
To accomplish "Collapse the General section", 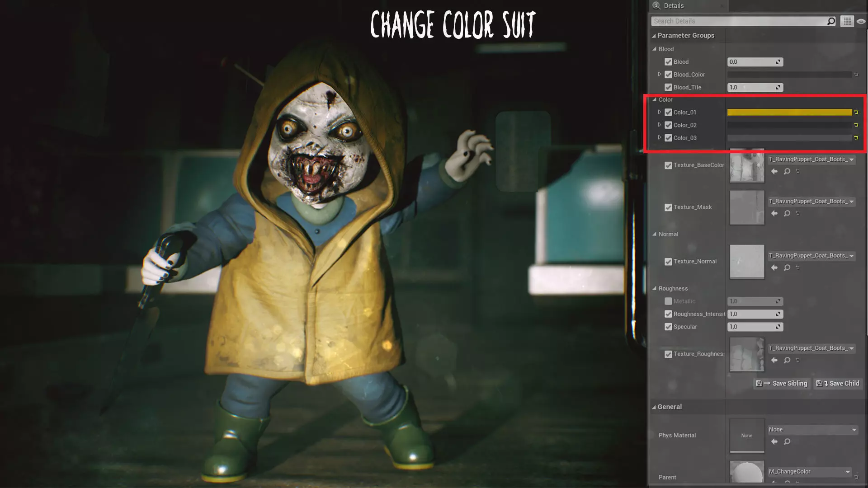I will pos(654,407).
